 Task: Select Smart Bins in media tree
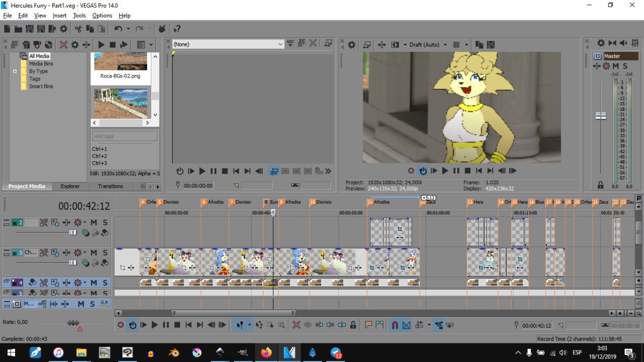tap(41, 87)
